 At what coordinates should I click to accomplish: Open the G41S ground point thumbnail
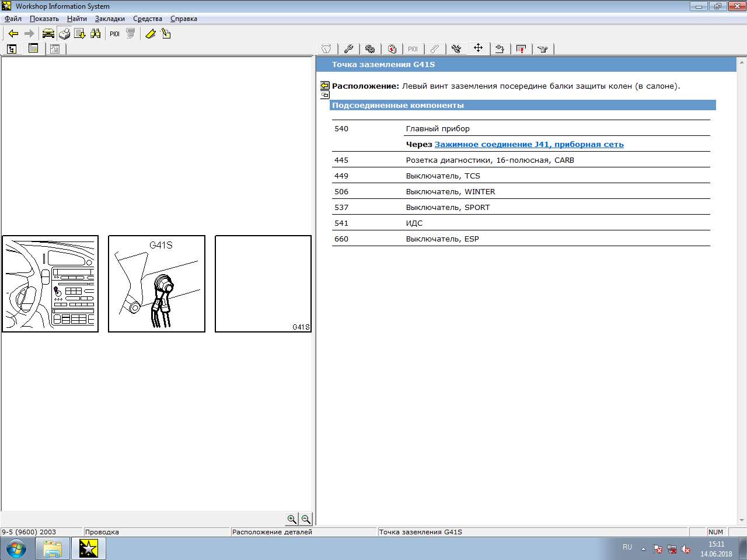tap(156, 284)
